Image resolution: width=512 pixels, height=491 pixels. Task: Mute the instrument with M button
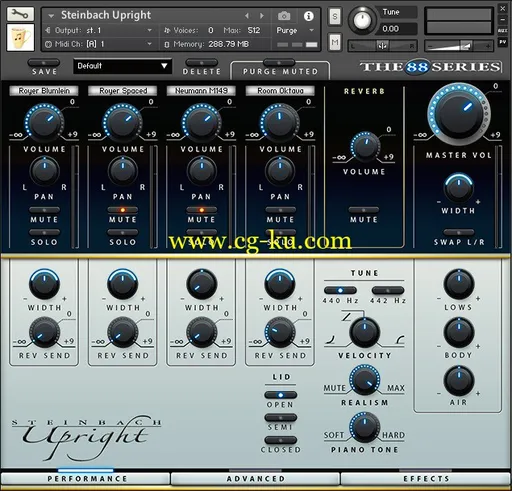(335, 42)
